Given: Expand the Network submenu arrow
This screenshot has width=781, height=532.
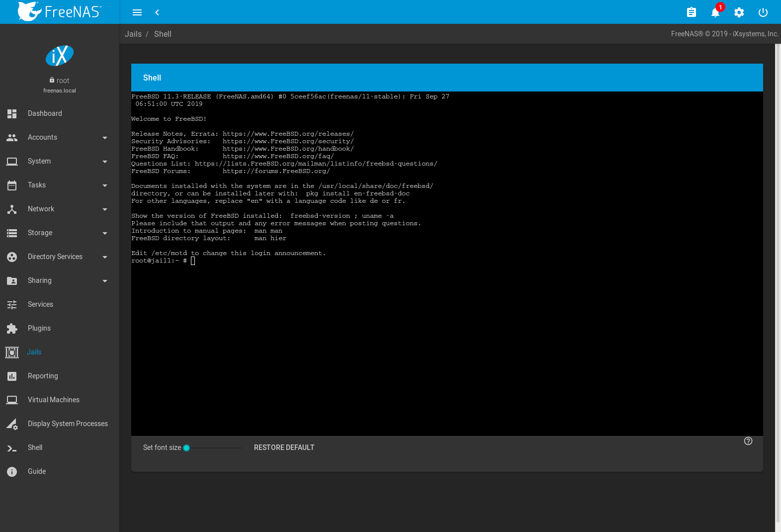Looking at the screenshot, I should click(x=104, y=209).
